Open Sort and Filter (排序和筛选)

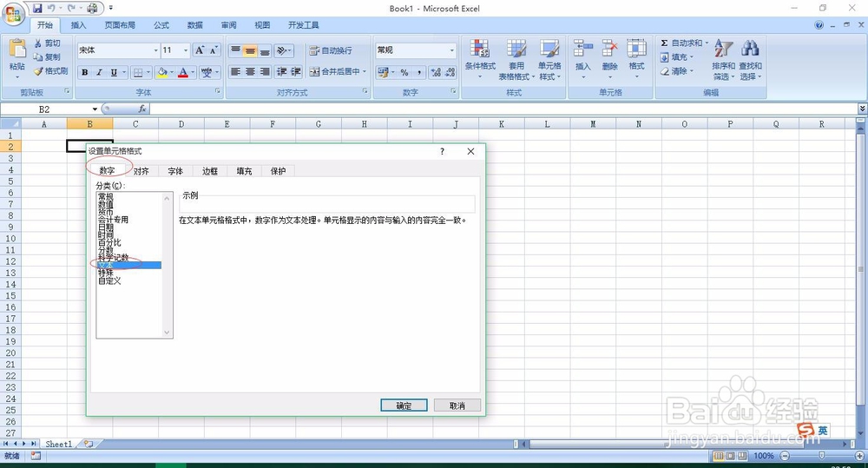[x=724, y=59]
